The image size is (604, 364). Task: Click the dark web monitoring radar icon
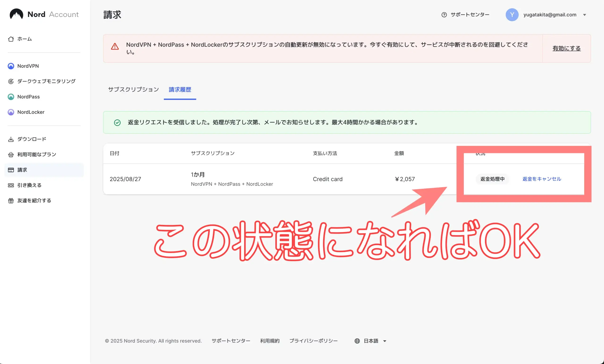[11, 81]
